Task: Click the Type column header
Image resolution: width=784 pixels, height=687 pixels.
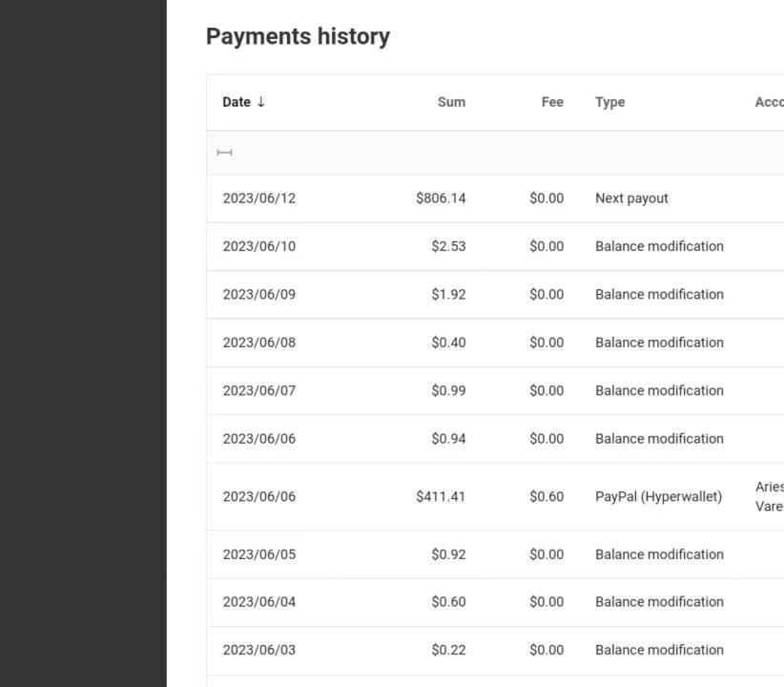Action: (610, 102)
